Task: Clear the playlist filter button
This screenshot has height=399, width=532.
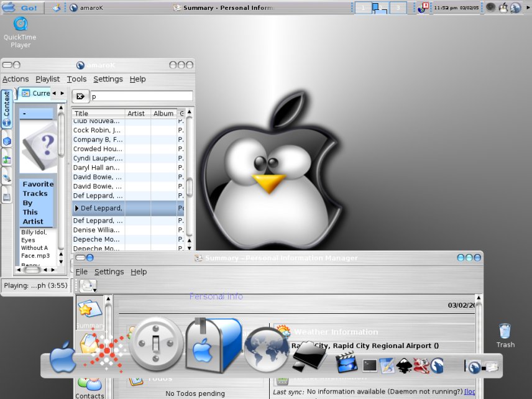Action: pyautogui.click(x=80, y=96)
